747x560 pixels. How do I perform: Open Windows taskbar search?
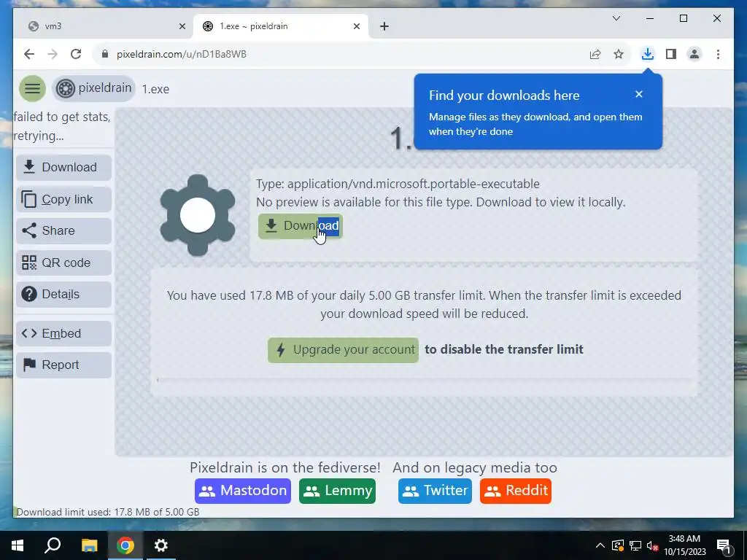pos(53,545)
